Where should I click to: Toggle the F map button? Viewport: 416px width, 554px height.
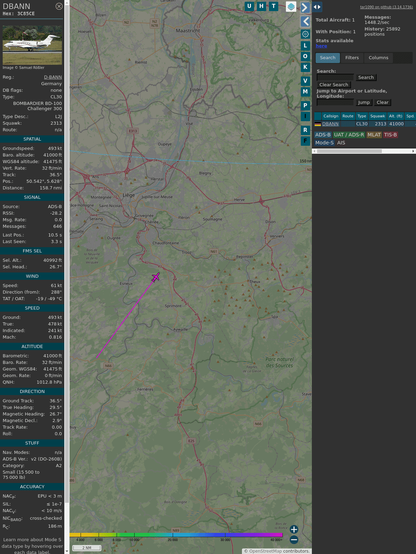click(305, 141)
